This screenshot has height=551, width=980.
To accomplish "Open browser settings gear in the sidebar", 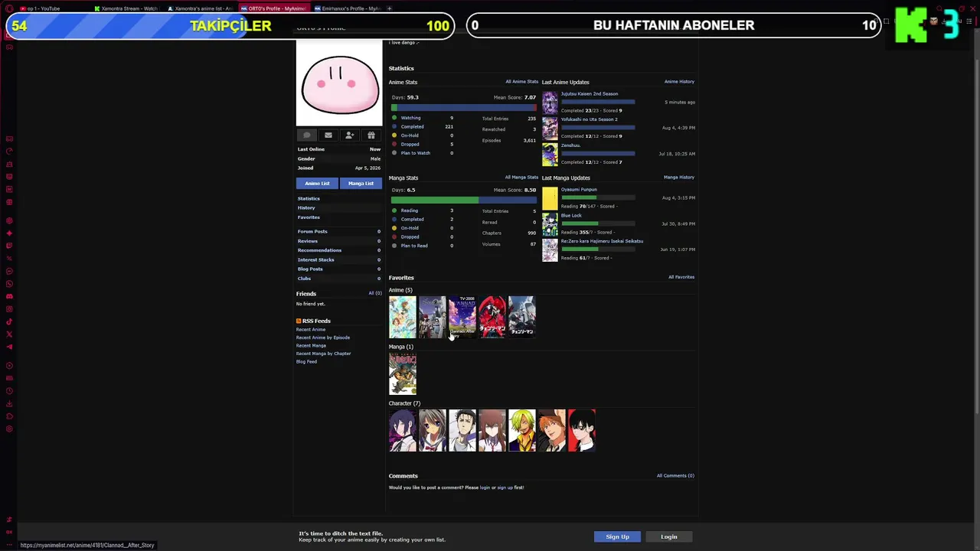I will (9, 429).
